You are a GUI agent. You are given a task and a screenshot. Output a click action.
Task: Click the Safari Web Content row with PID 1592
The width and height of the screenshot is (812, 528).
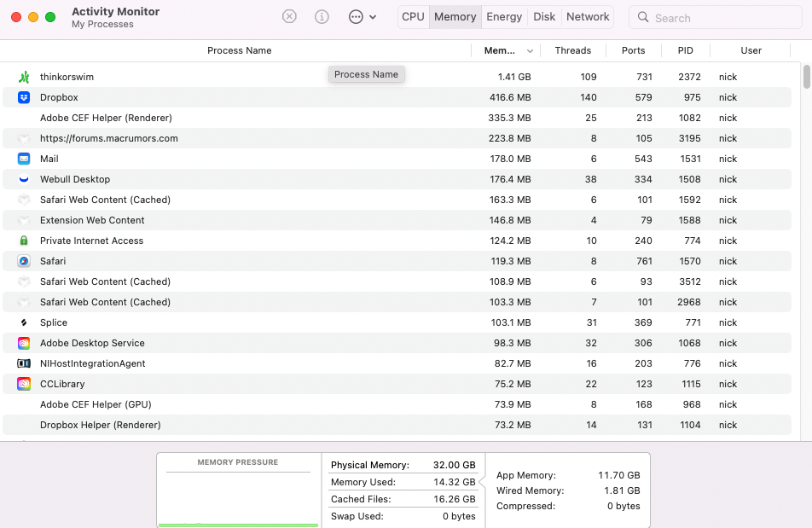point(397,200)
